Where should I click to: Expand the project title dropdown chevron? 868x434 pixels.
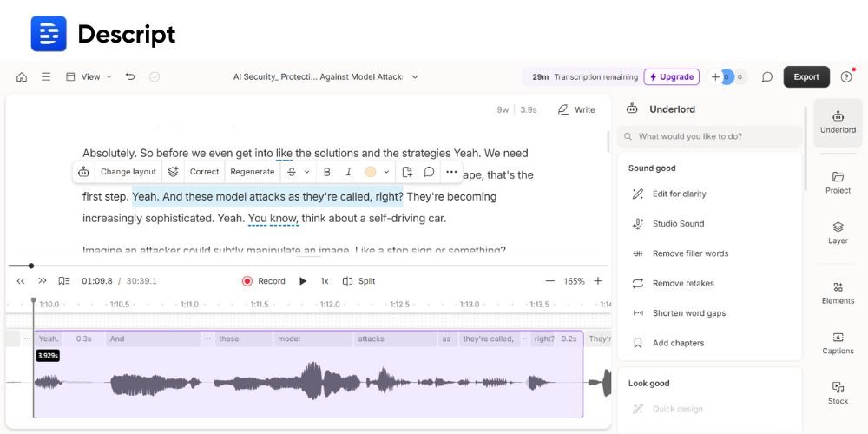pos(415,77)
